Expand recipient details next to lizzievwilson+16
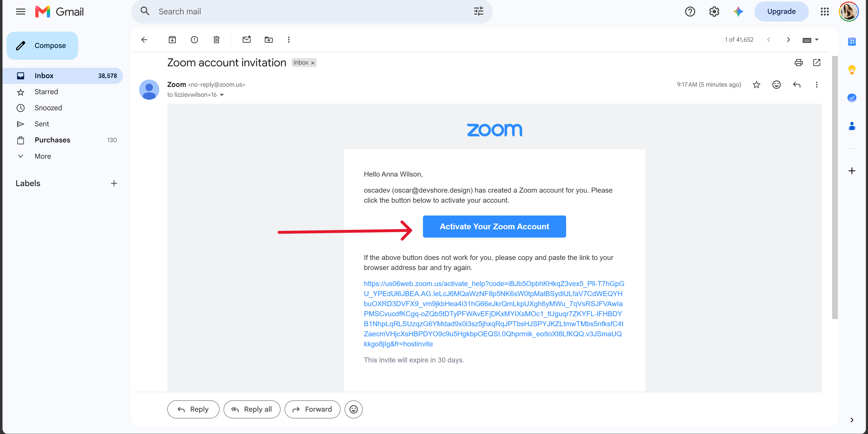This screenshot has width=868, height=434. tap(222, 95)
